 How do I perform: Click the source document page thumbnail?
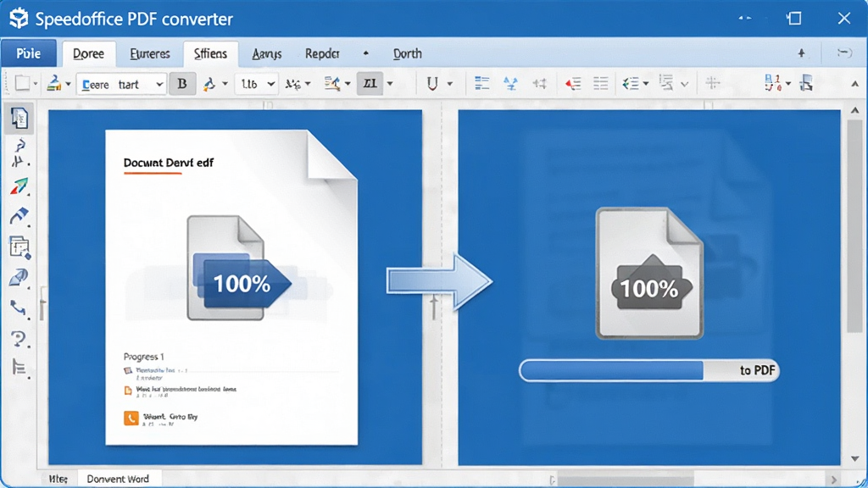(231, 287)
